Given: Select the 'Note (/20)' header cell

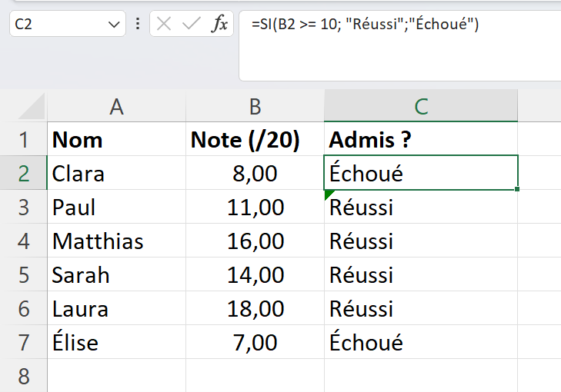Looking at the screenshot, I should [255, 139].
